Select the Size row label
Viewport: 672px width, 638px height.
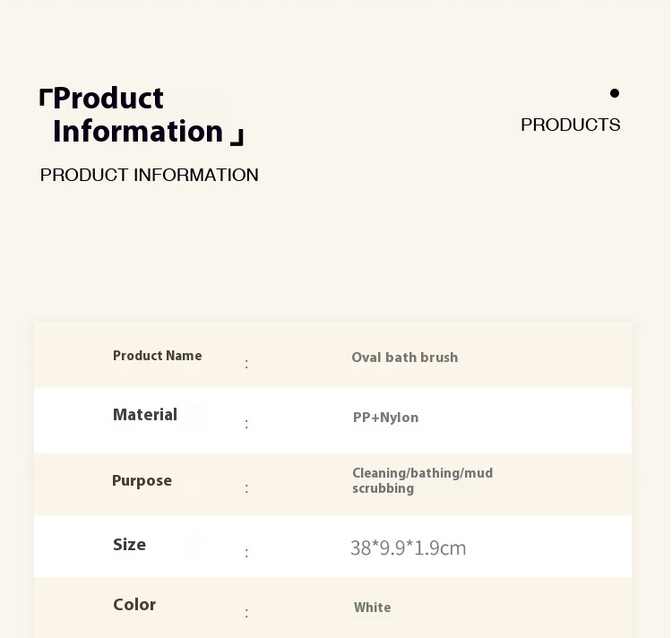(x=129, y=545)
